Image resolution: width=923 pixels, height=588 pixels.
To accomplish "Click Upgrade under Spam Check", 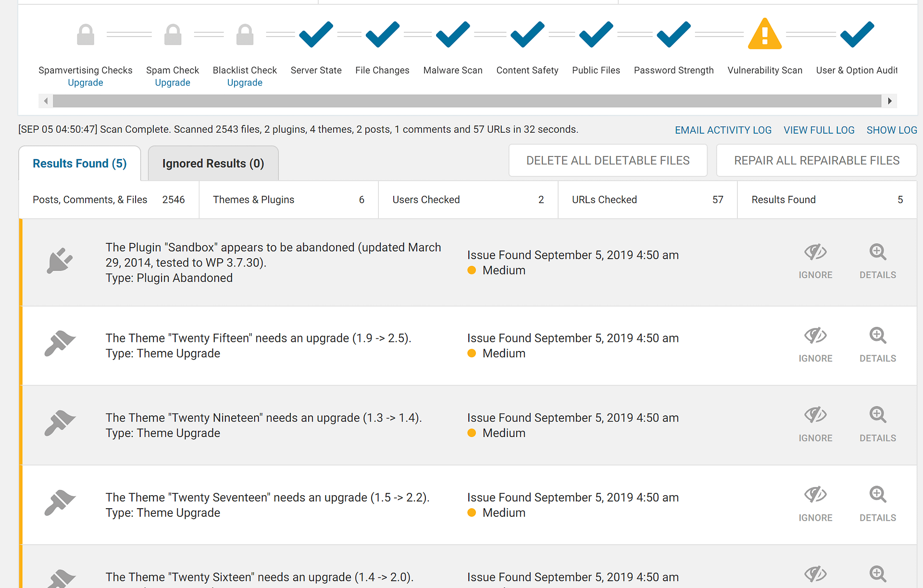I will 173,83.
